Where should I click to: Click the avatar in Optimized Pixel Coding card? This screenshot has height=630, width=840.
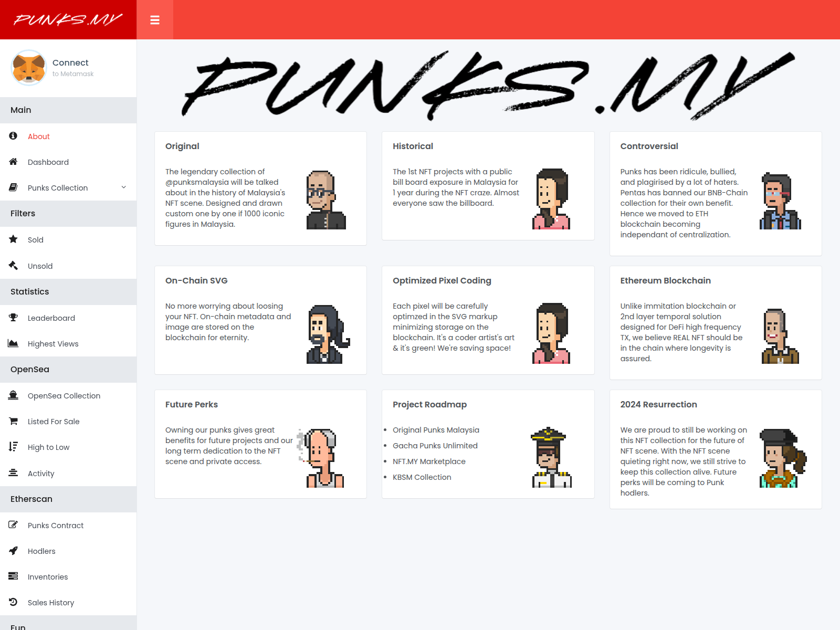[551, 333]
